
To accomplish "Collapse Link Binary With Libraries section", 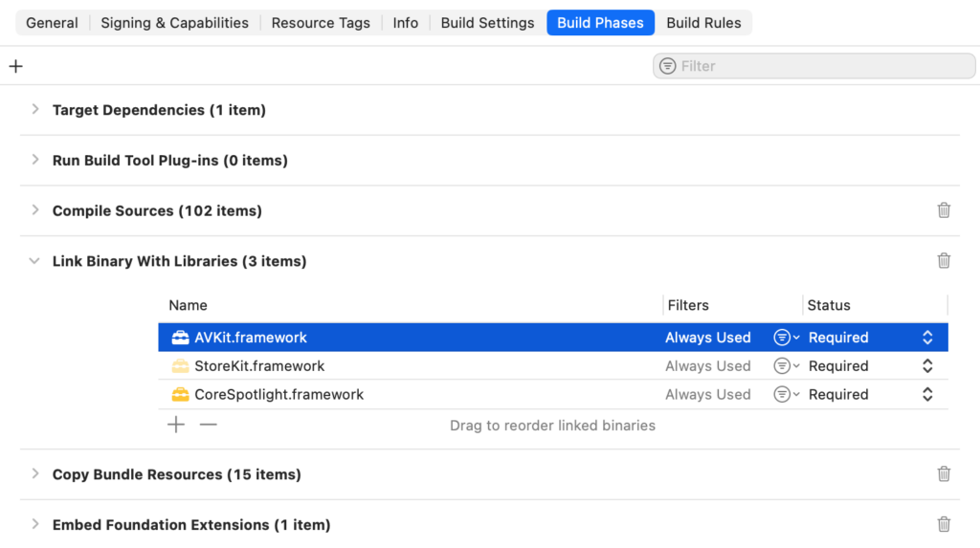I will pos(35,261).
